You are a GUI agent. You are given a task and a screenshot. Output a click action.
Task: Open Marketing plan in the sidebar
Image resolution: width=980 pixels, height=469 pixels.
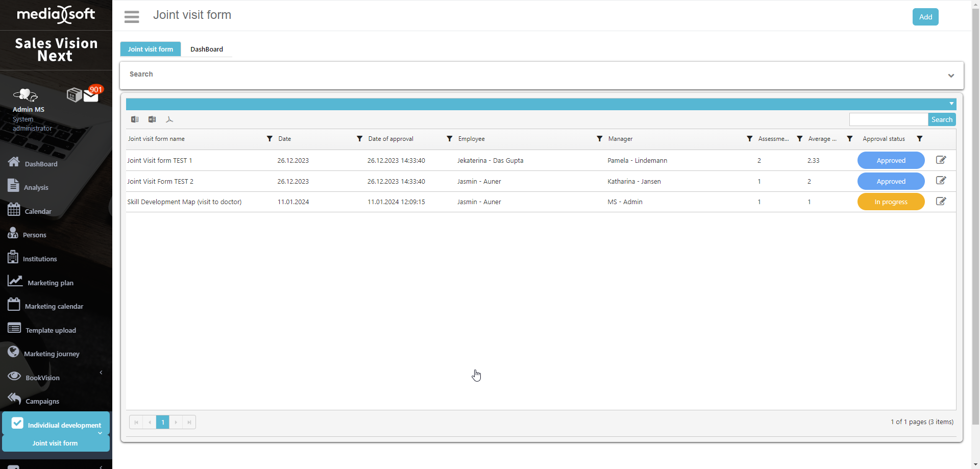[50, 283]
